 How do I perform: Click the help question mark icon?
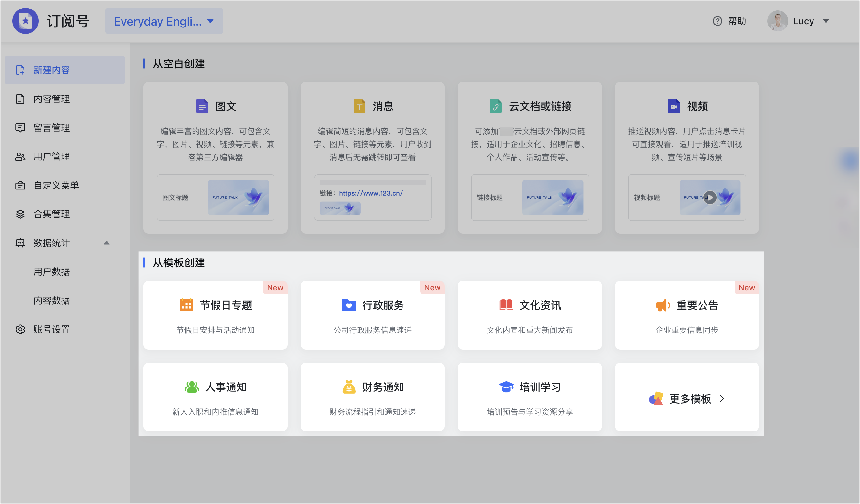717,21
